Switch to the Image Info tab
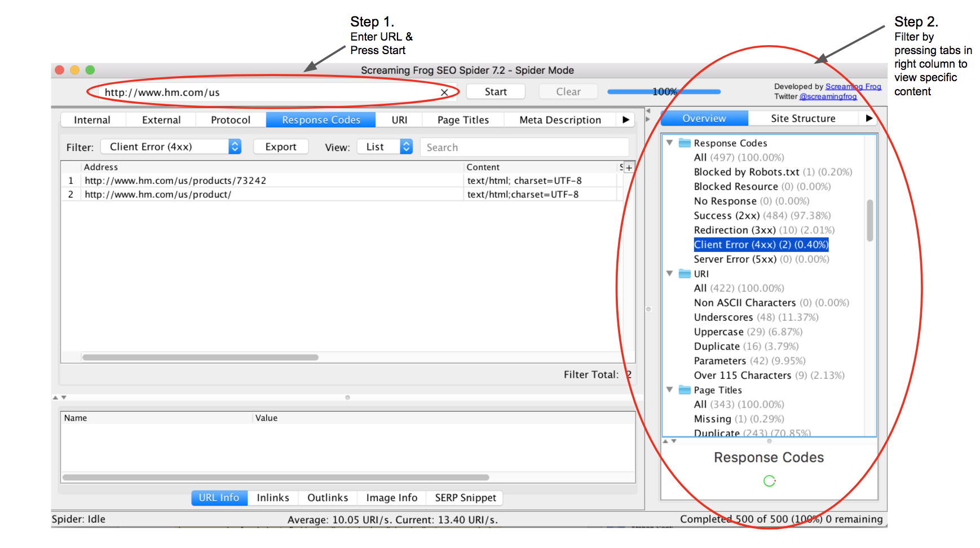The width and height of the screenshot is (980, 548). (392, 498)
